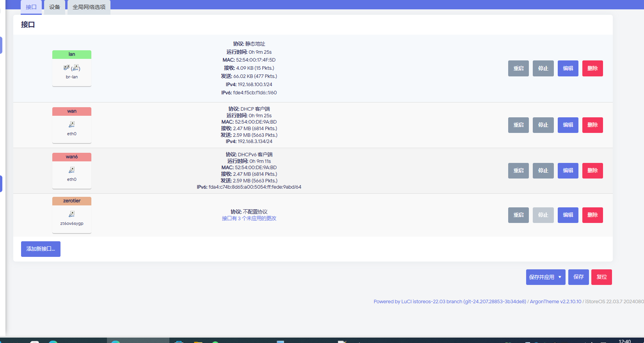Click the greyed 停止 button for zerotier
The image size is (644, 343).
543,215
